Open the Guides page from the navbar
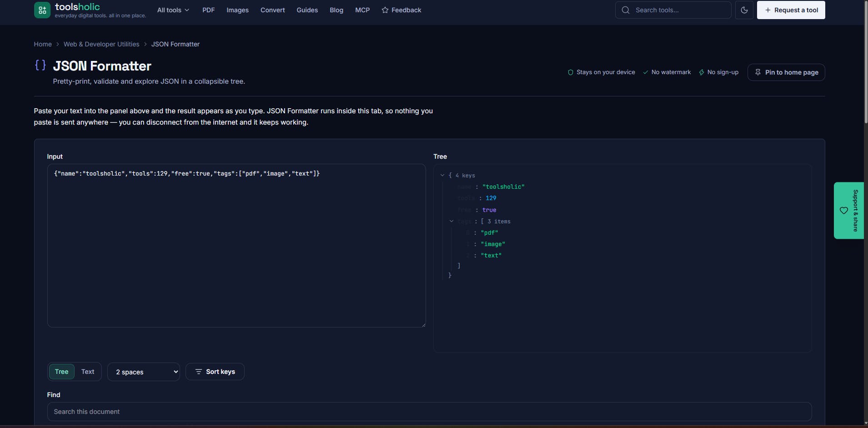The height and width of the screenshot is (428, 868). pyautogui.click(x=307, y=10)
